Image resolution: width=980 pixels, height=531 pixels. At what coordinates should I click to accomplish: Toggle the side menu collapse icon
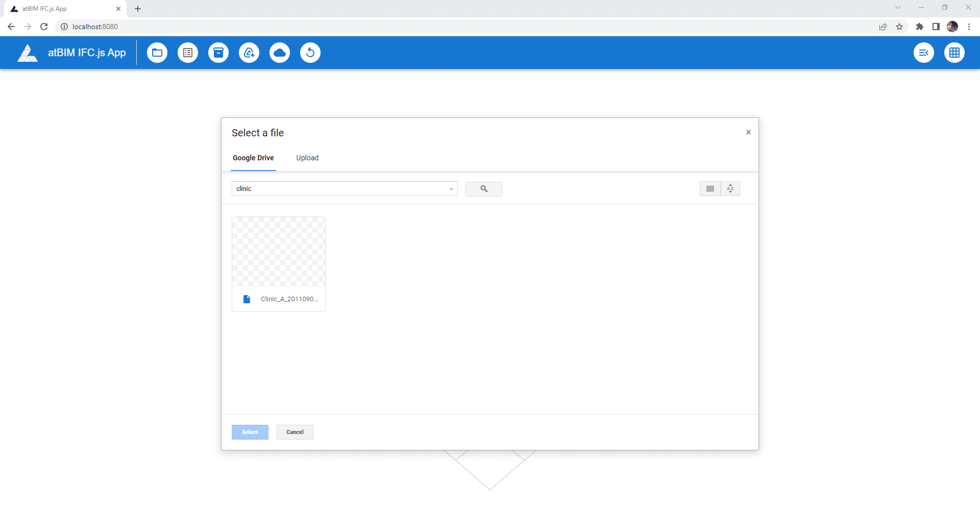coord(923,53)
